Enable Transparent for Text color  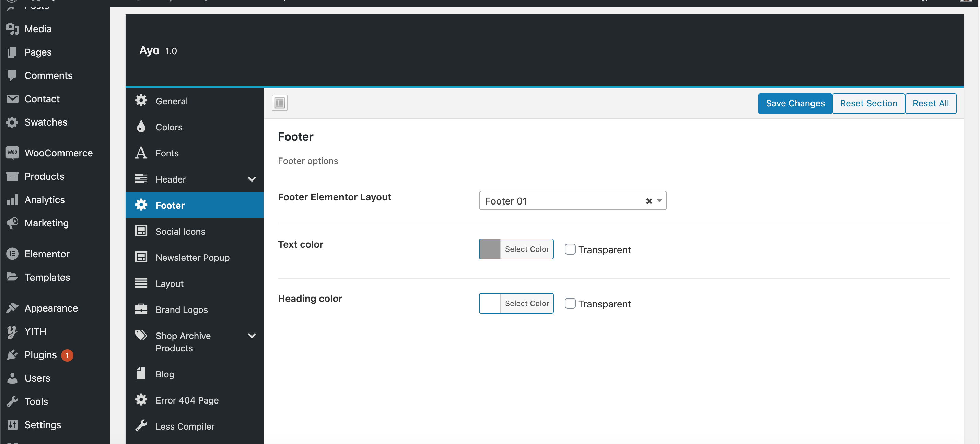pyautogui.click(x=570, y=249)
